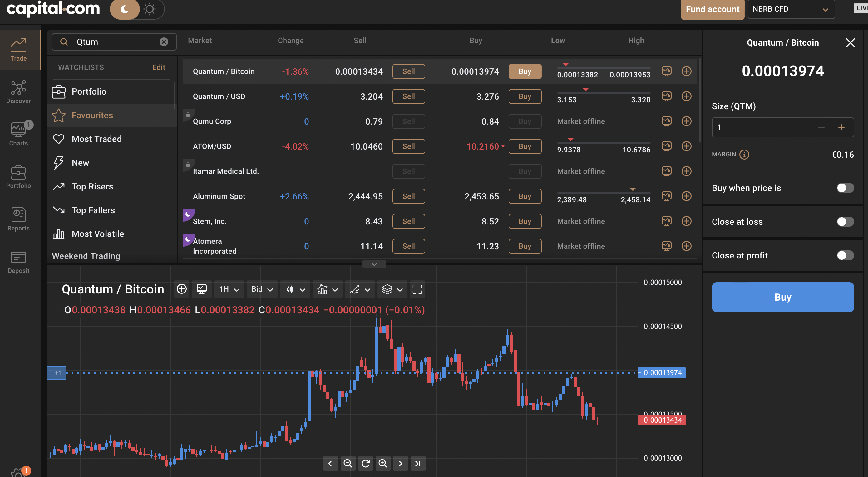868x477 pixels.
Task: Toggle Buy when price is switch
Action: tap(845, 188)
